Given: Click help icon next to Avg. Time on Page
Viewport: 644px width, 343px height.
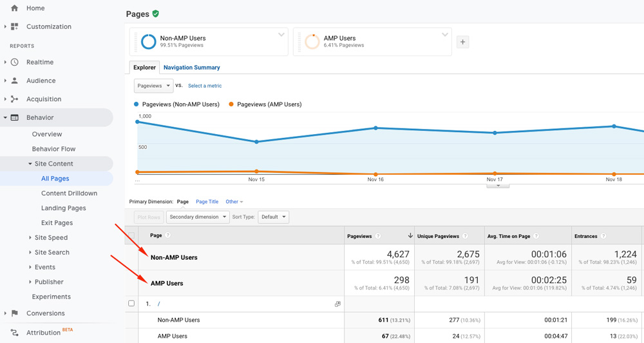Looking at the screenshot, I should (536, 236).
